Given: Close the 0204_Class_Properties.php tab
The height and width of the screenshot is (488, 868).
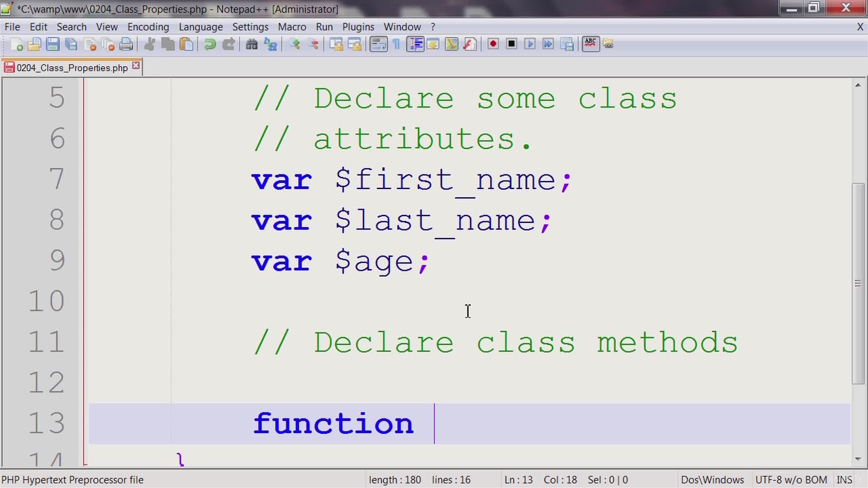Looking at the screenshot, I should pos(136,66).
